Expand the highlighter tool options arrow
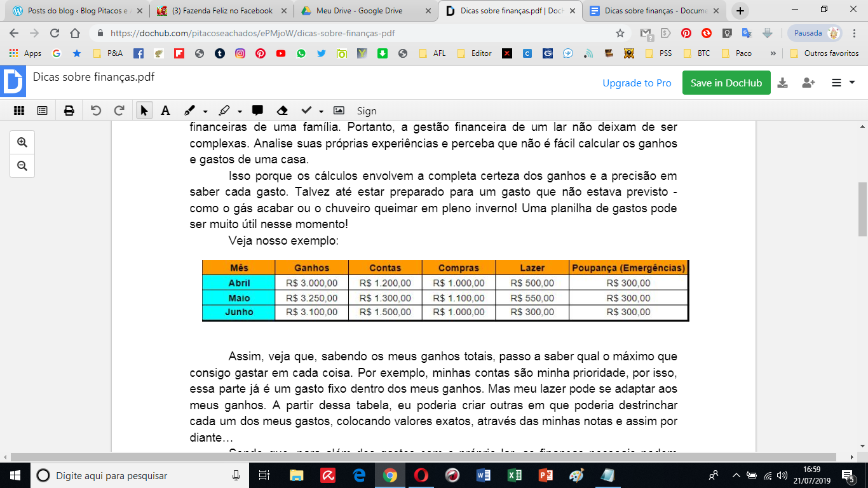 (240, 111)
